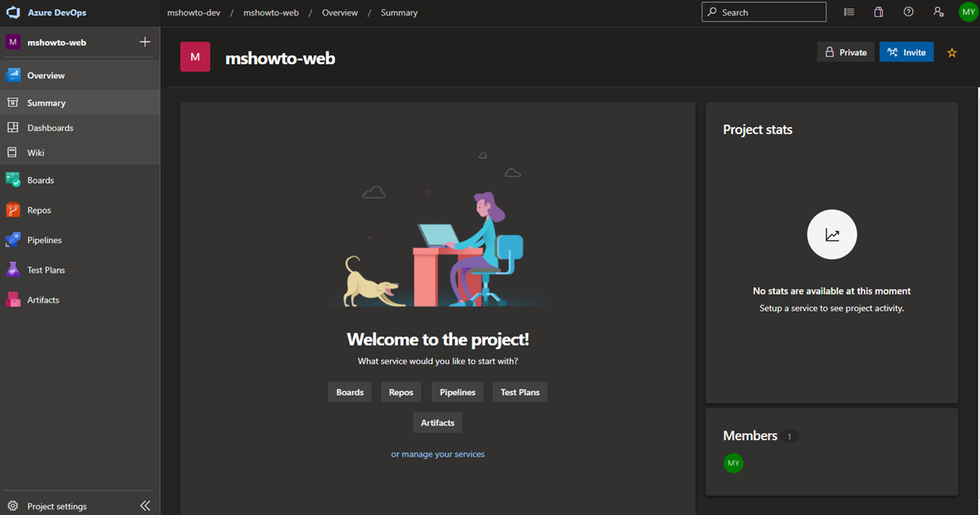Click the Summary icon in sidebar
Screen dimensions: 980x515
pos(12,102)
